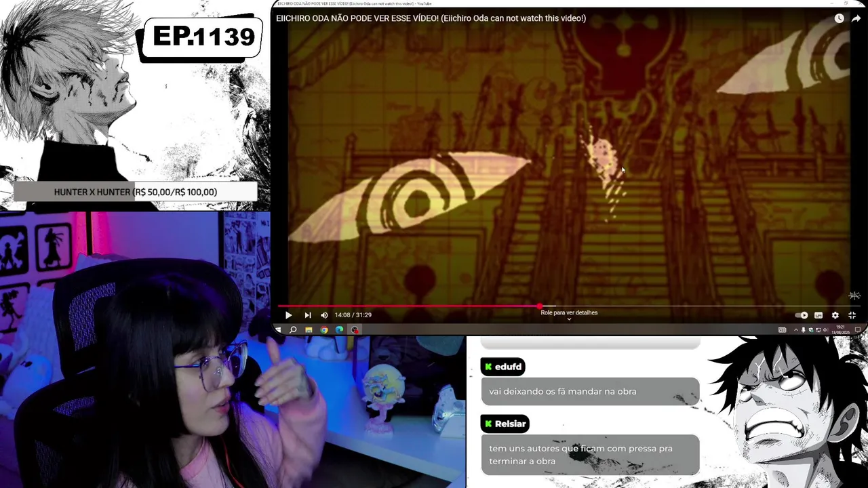The width and height of the screenshot is (868, 488).
Task: Skip to the next video
Action: tap(307, 315)
